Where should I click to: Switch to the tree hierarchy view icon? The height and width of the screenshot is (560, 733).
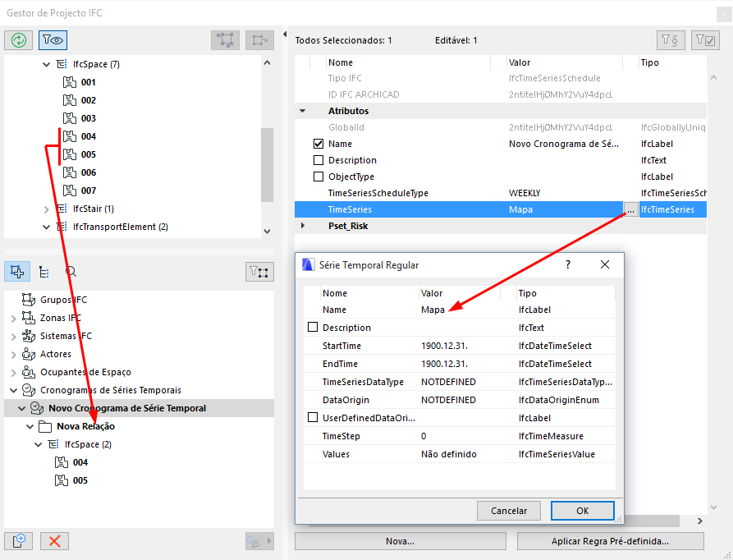click(44, 272)
